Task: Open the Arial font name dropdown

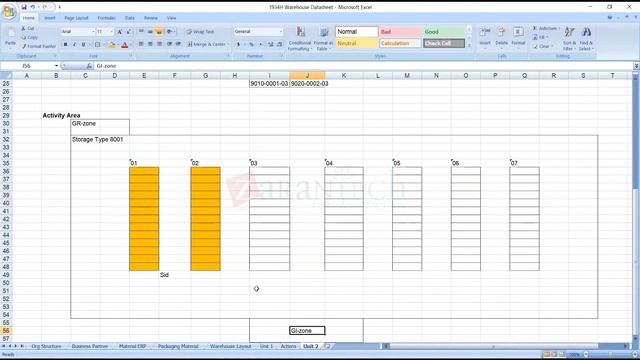Action: pos(93,32)
